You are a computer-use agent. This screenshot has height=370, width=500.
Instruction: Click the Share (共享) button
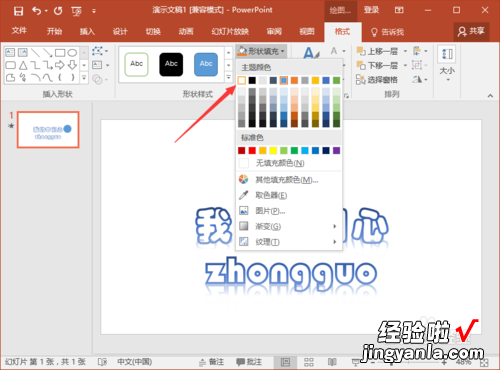click(471, 32)
